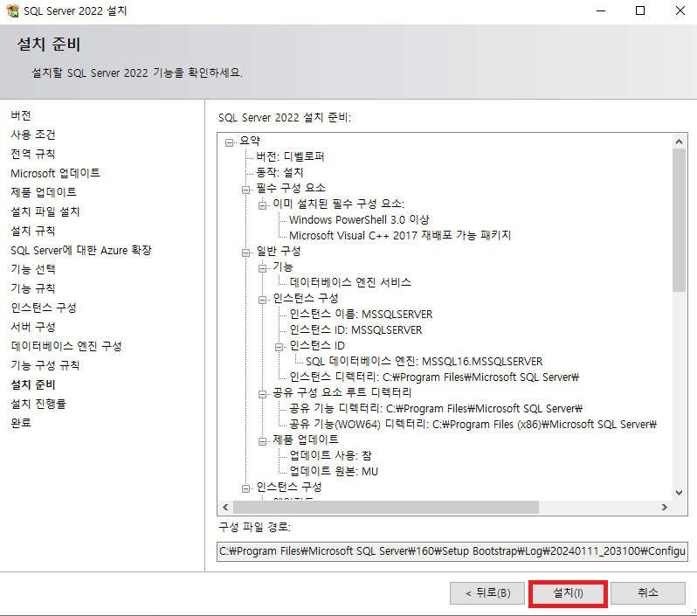Select the 기능 규칙 step
Screen dimensions: 697x616
pos(33,288)
